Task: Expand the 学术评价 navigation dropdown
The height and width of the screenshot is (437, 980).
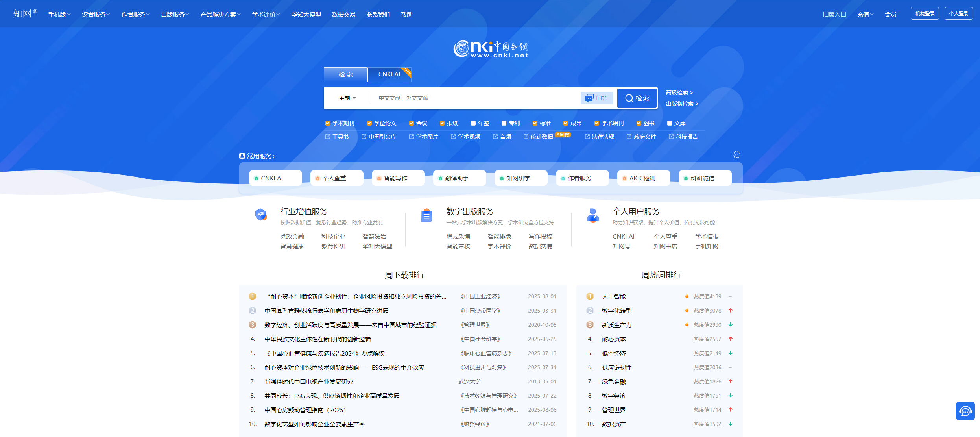Action: coord(265,14)
